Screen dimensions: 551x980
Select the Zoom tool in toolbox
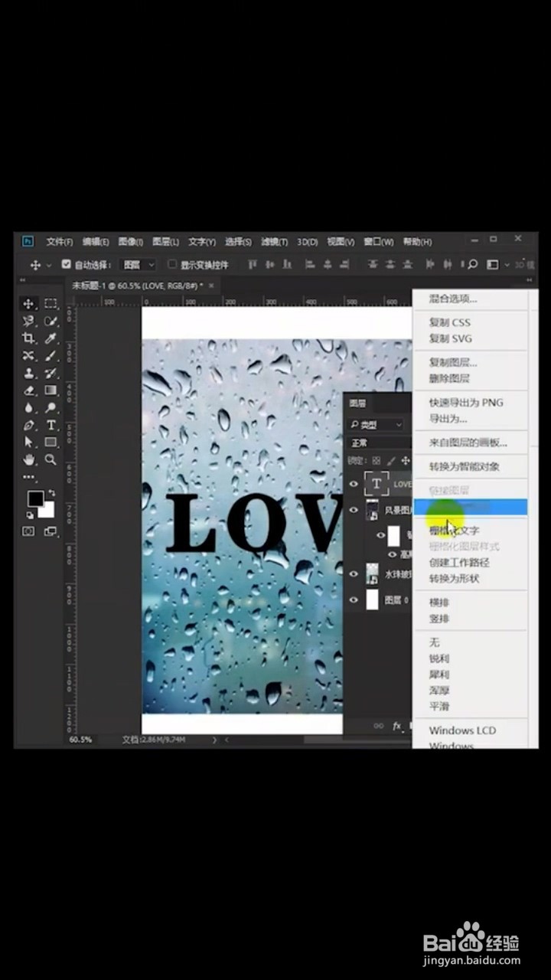tap(51, 459)
